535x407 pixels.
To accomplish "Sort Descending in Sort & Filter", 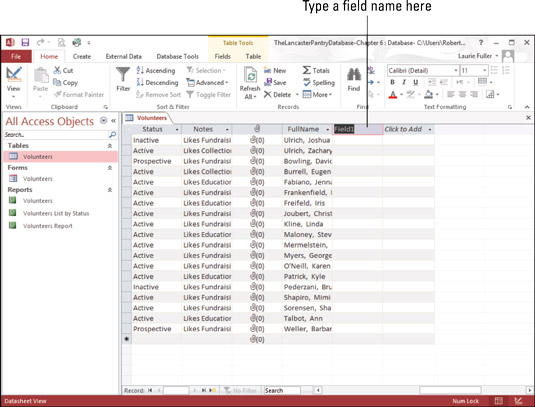I will tap(157, 83).
